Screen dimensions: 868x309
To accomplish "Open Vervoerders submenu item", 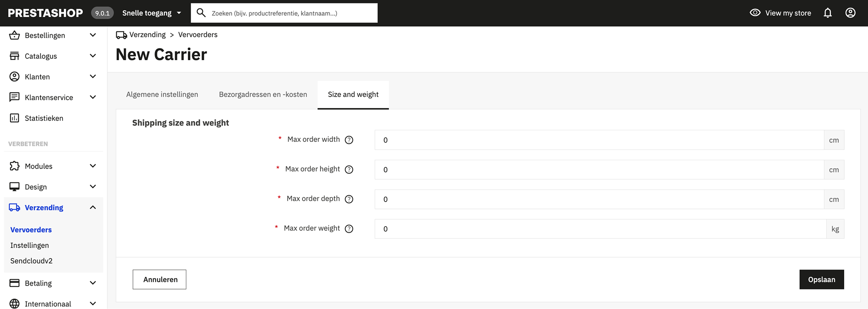I will tap(31, 230).
